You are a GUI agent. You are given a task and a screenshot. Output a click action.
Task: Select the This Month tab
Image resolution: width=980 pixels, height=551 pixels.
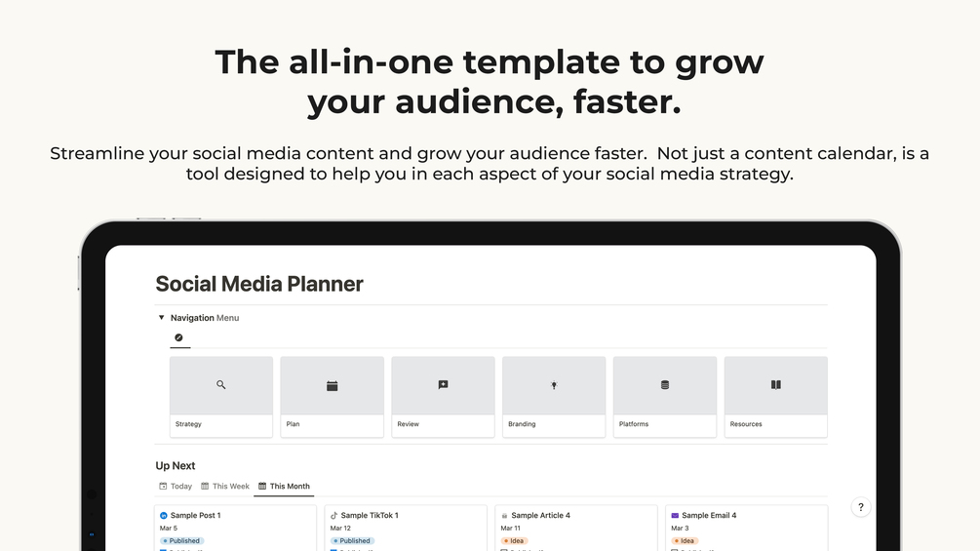284,486
